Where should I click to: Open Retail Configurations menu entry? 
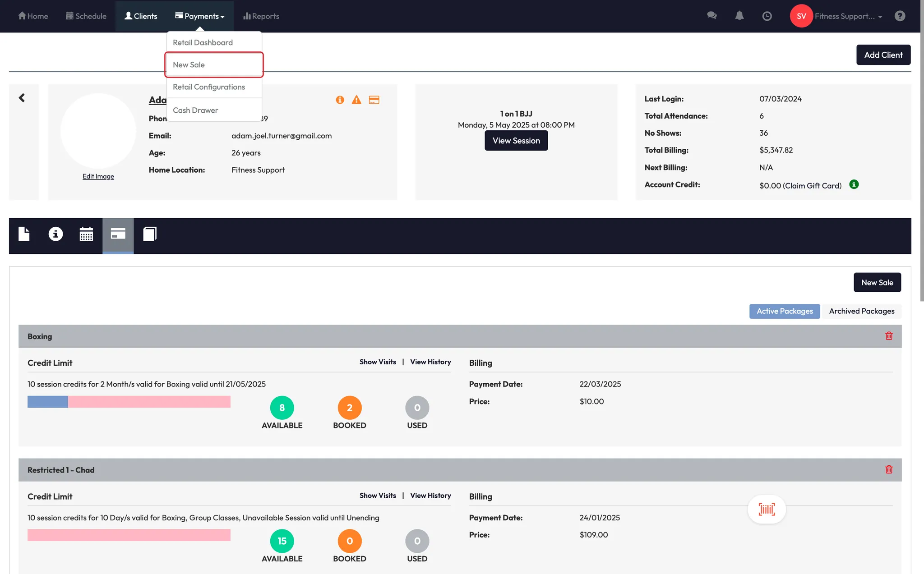click(x=209, y=87)
